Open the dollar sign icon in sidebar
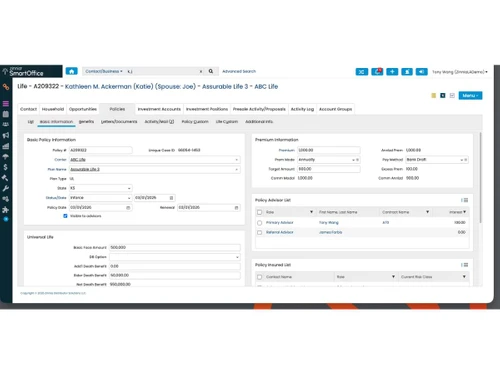Image resolution: width=500 pixels, height=375 pixels. point(6,167)
